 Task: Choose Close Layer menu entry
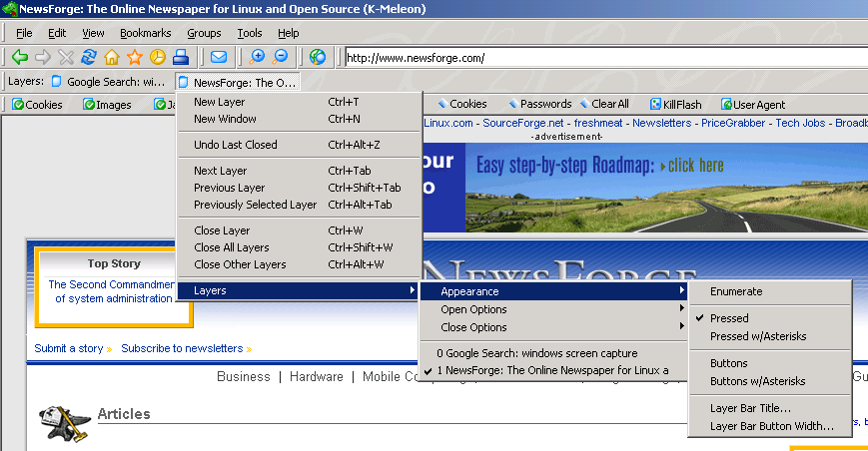299,230
